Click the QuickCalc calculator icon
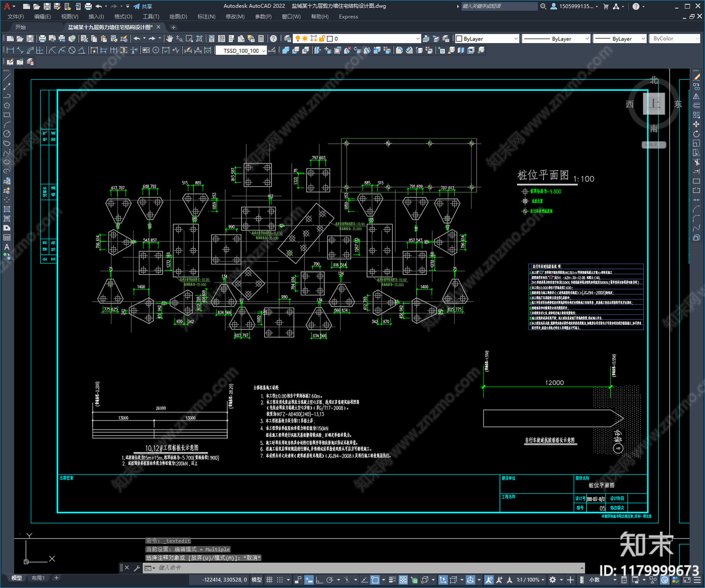This screenshot has width=705, height=588. (x=261, y=39)
